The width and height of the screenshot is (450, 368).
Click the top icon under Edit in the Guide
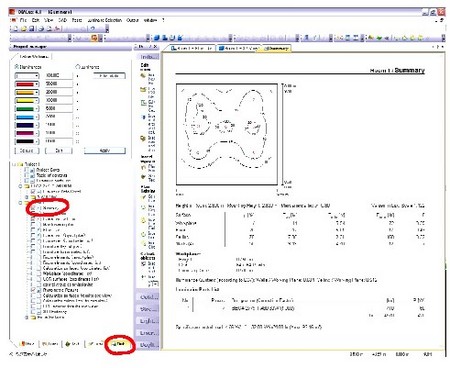tap(143, 76)
